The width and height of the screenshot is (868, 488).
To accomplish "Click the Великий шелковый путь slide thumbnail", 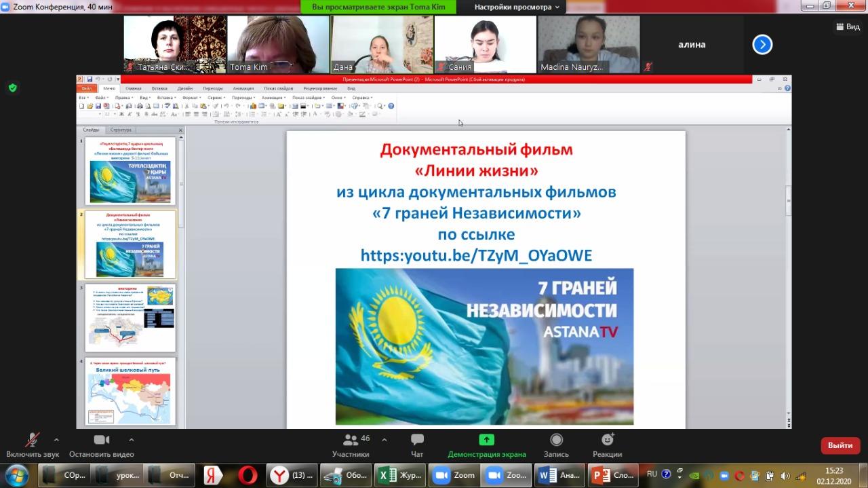I will point(130,392).
